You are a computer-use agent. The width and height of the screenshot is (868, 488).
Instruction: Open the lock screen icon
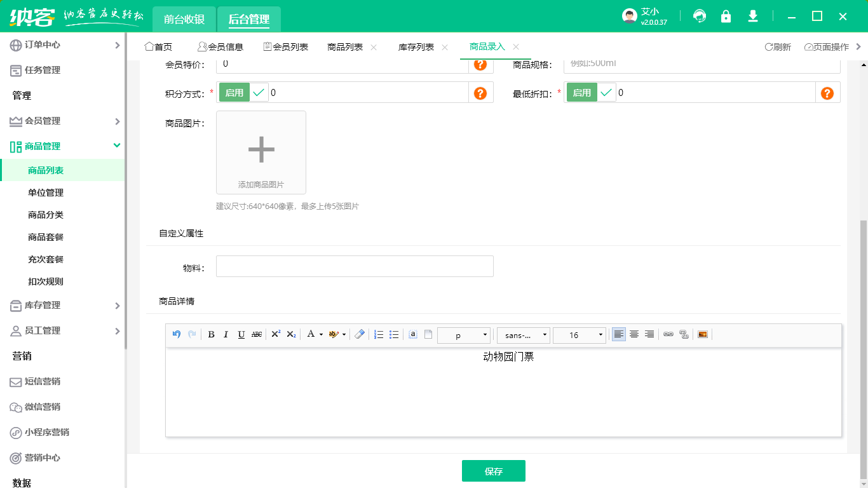[726, 17]
